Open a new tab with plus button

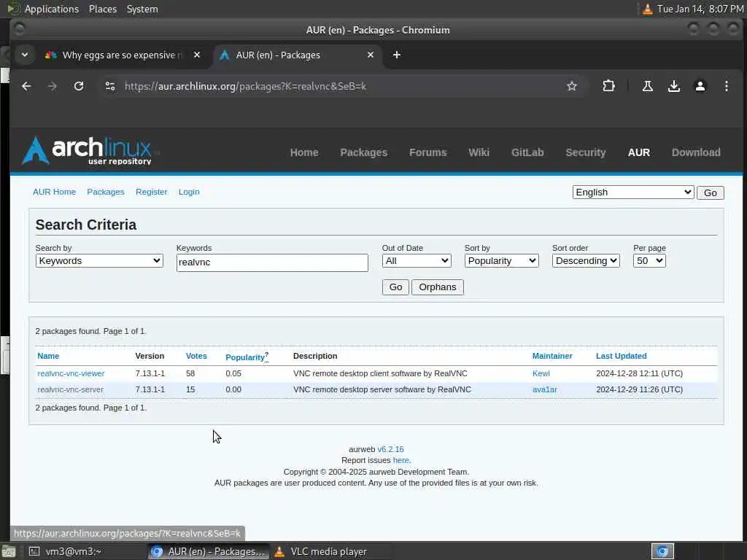[396, 55]
